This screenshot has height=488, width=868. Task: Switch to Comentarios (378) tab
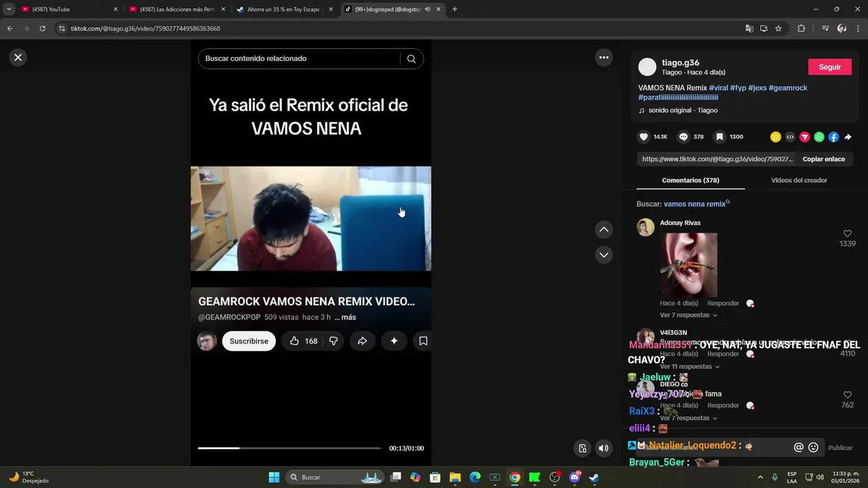pyautogui.click(x=690, y=180)
